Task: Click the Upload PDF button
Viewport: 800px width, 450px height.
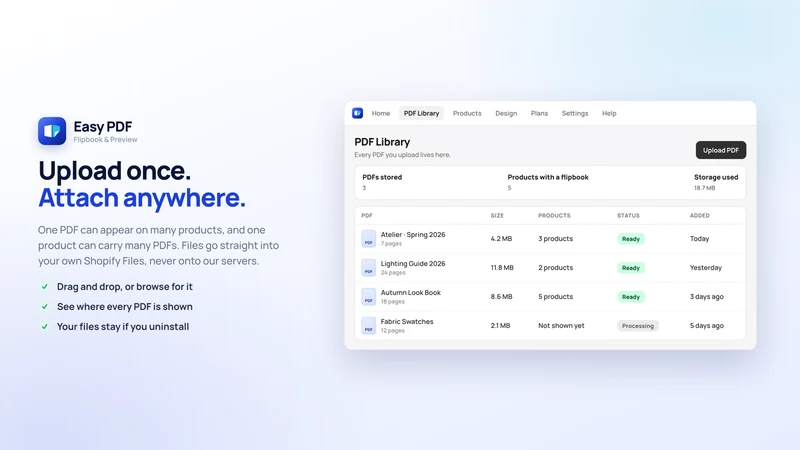Action: 721,150
